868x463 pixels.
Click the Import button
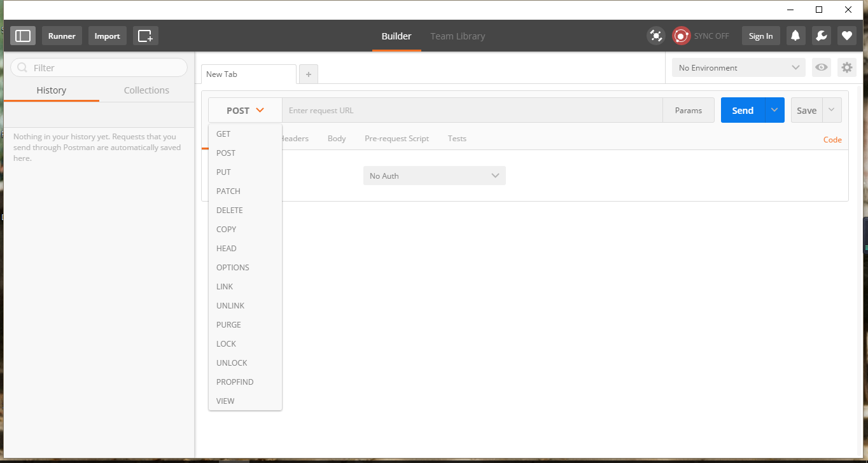pos(107,36)
